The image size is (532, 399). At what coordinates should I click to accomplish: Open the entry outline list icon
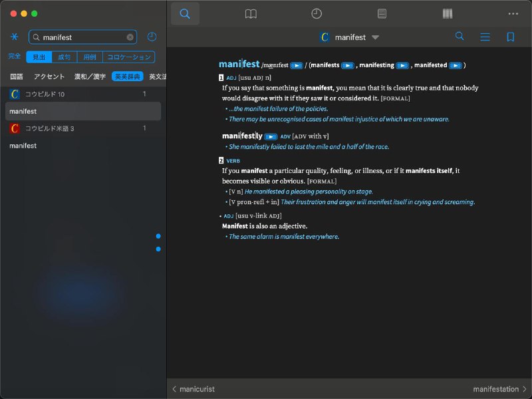click(x=485, y=37)
